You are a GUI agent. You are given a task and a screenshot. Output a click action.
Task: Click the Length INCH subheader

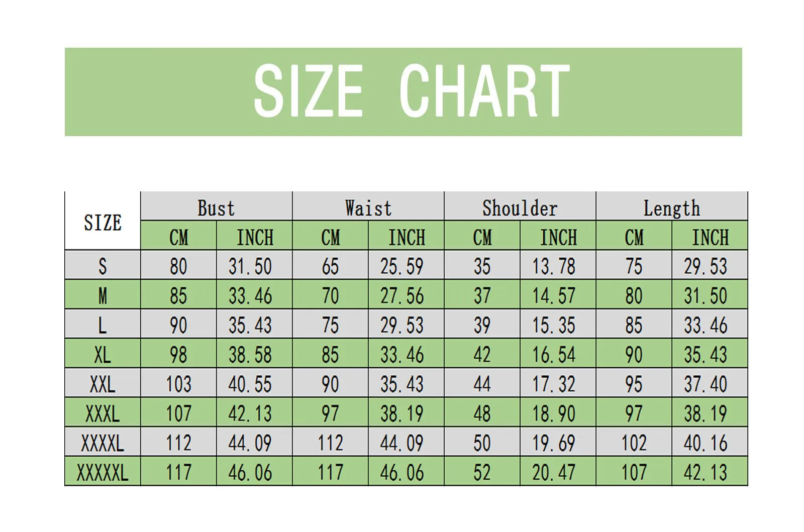[710, 237]
